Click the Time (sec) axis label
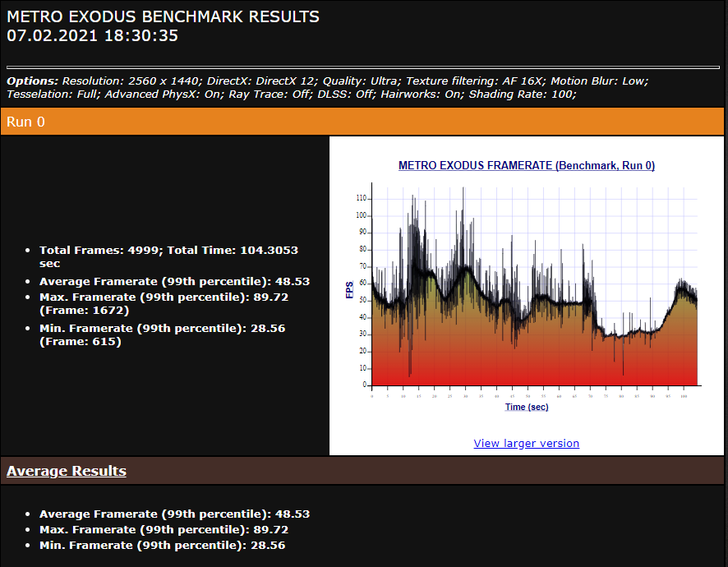Image resolution: width=728 pixels, height=567 pixels. click(x=527, y=407)
